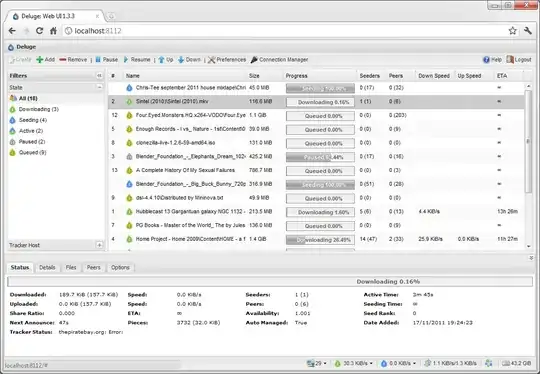Image resolution: width=540 pixels, height=374 pixels.
Task: Select the PG Books Master of the World torrent
Action: click(x=316, y=226)
